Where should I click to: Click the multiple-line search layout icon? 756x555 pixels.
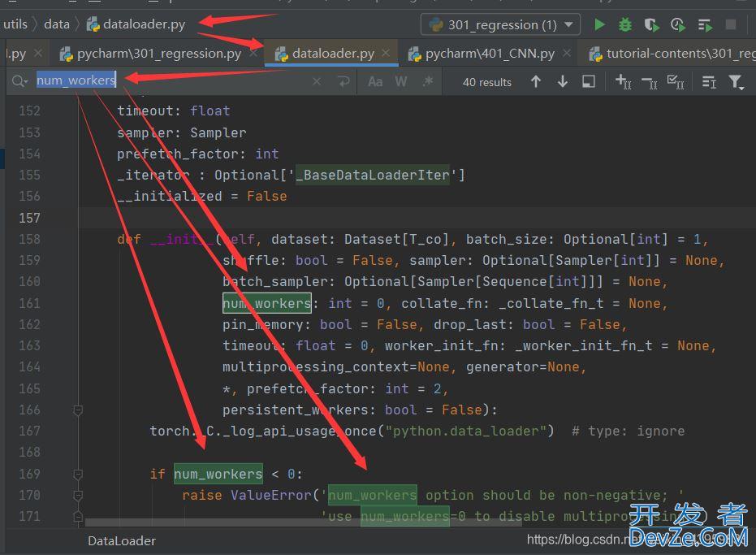709,82
